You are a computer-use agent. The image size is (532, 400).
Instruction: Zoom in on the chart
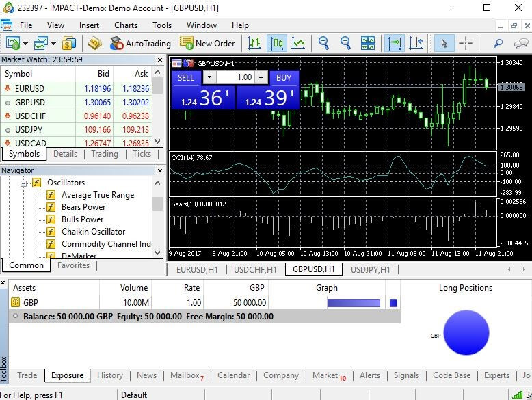click(323, 43)
